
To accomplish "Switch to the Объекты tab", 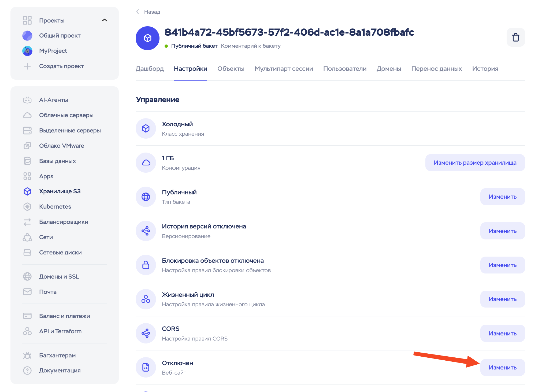I will point(231,69).
